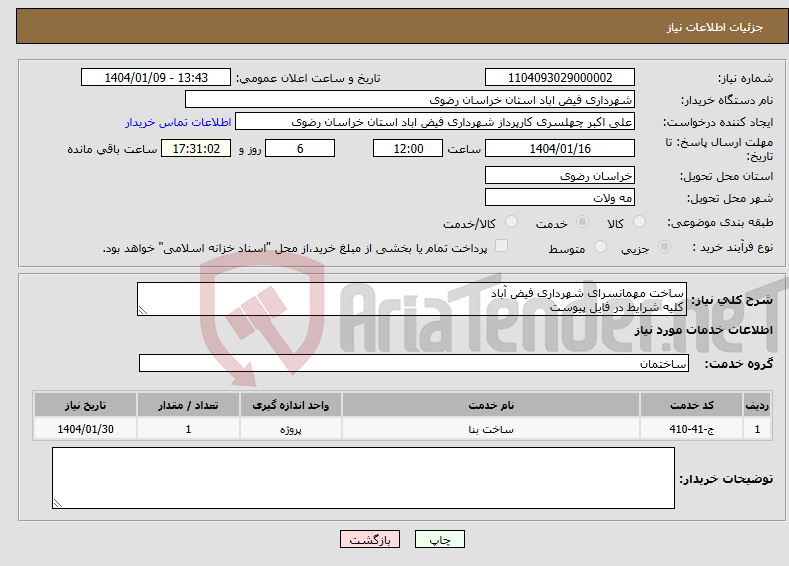Image resolution: width=789 pixels, height=566 pixels.
Task: Click the remaining days field showing 6
Action: (300, 148)
